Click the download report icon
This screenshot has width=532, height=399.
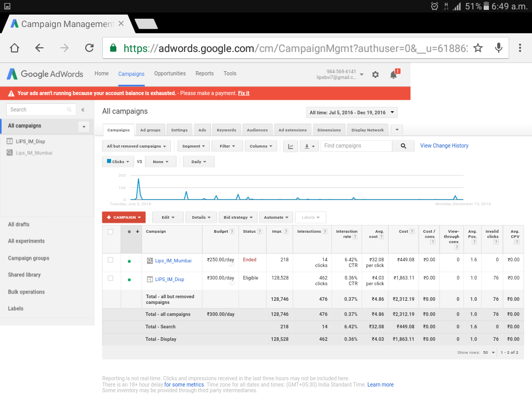pyautogui.click(x=310, y=147)
